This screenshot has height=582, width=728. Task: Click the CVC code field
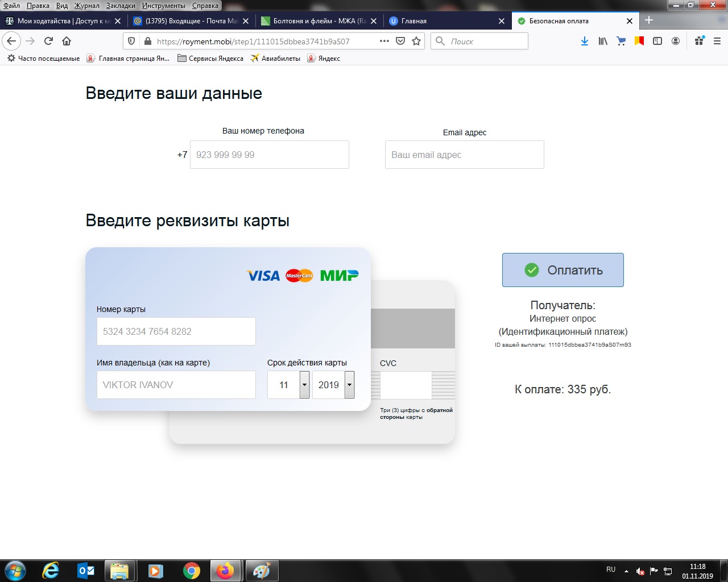click(406, 385)
